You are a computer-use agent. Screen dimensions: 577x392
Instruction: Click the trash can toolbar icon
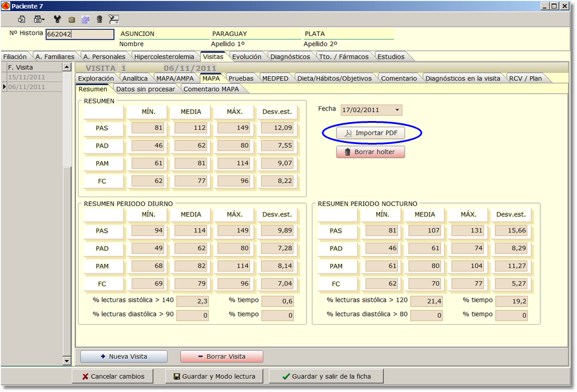click(x=99, y=19)
